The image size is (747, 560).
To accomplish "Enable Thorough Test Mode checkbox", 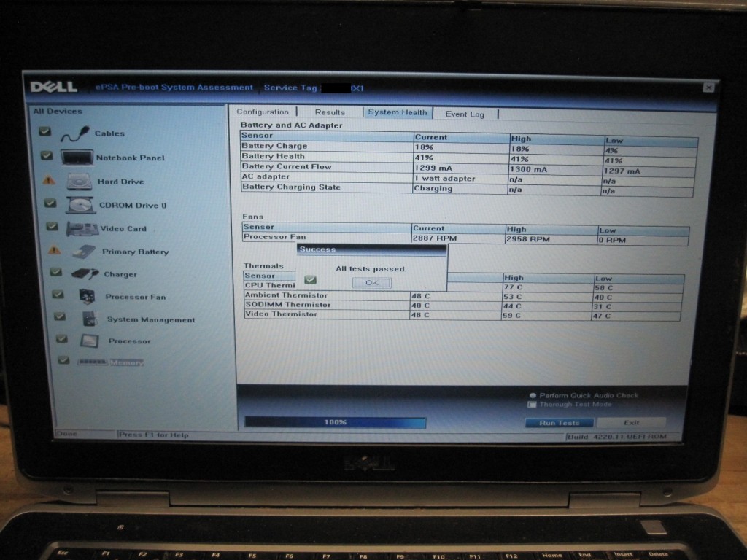I will [532, 404].
